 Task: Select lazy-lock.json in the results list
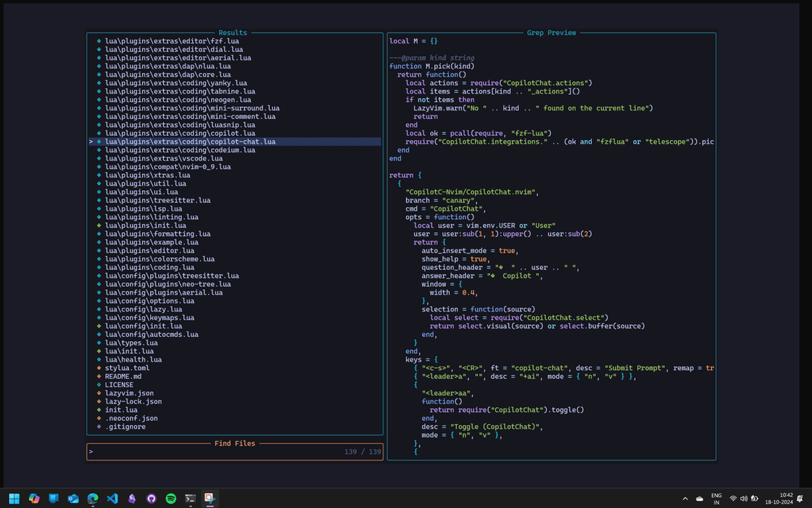[x=133, y=401]
